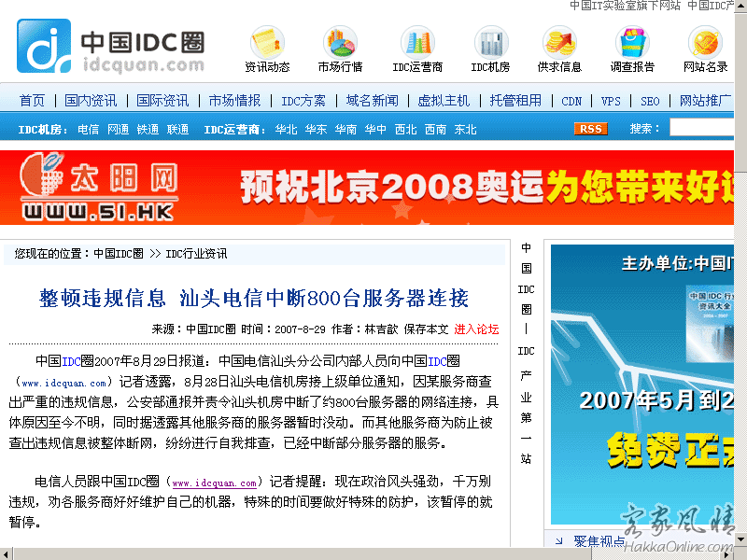Click the first IDC link in article text
Screen dimensions: 747x560
click(x=71, y=361)
